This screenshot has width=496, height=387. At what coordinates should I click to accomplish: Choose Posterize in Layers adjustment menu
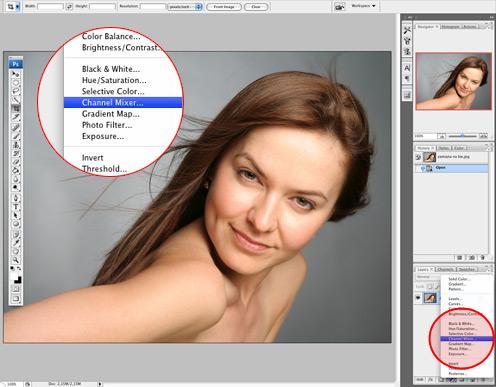457,374
